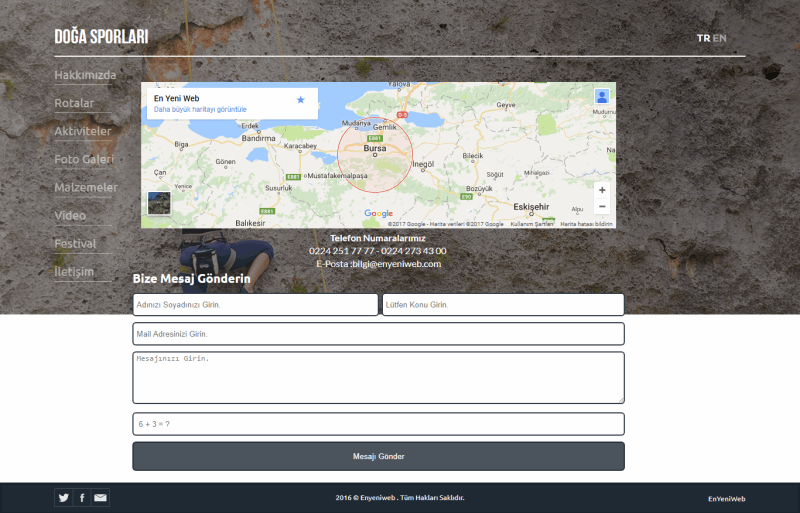This screenshot has height=513, width=800.
Task: Open 'Kullanım Şartları' map link
Action: 532,224
